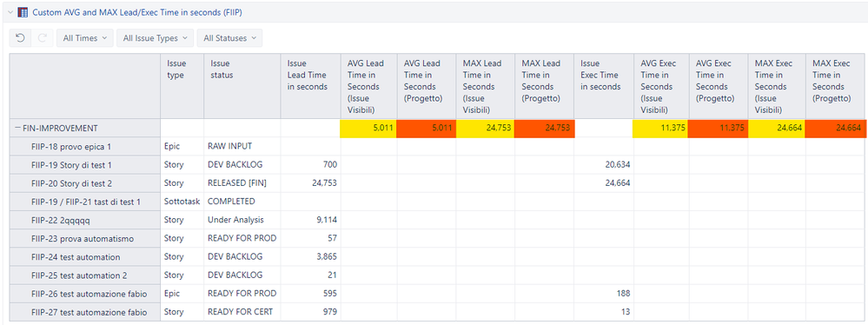
Task: Select AVG Exec Time (Progetto) header
Action: 719,86
